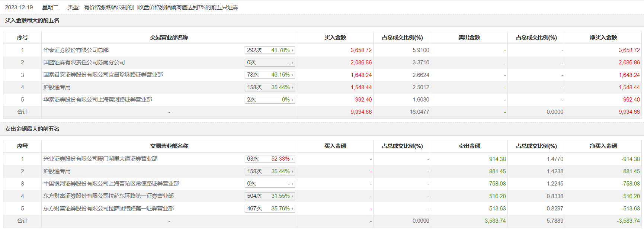644x229 pixels.
Task: Expand the "78次 46.15%" stats box
Action: tap(270, 75)
